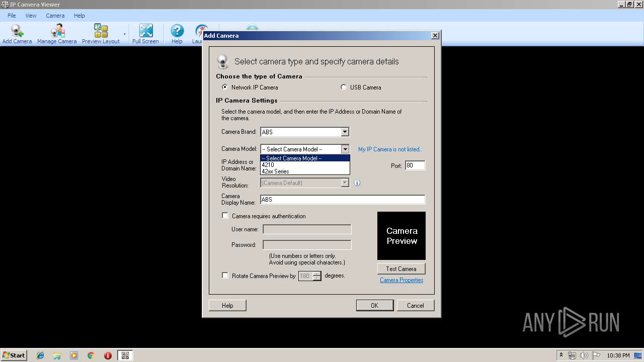
Task: Expand the Camera Brand dropdown
Action: tap(345, 132)
